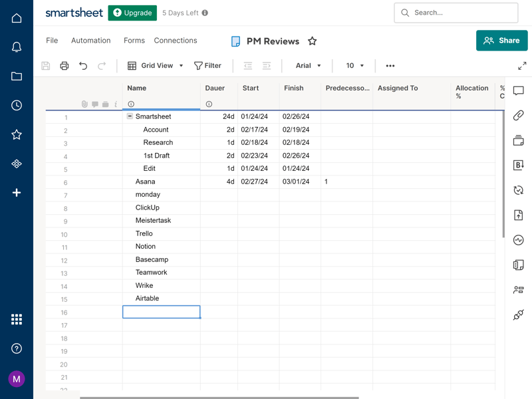Open Connections plug icon in right rail
The image size is (532, 399).
tap(519, 315)
